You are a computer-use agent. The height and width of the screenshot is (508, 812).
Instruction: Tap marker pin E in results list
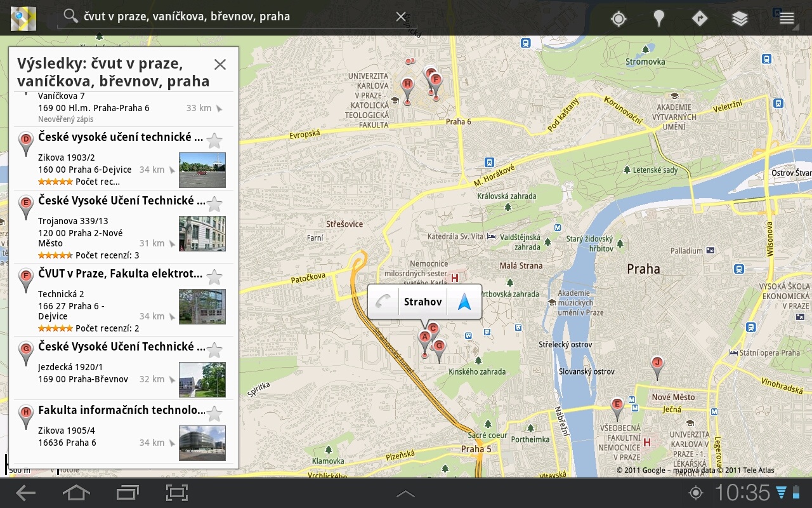[x=26, y=208]
